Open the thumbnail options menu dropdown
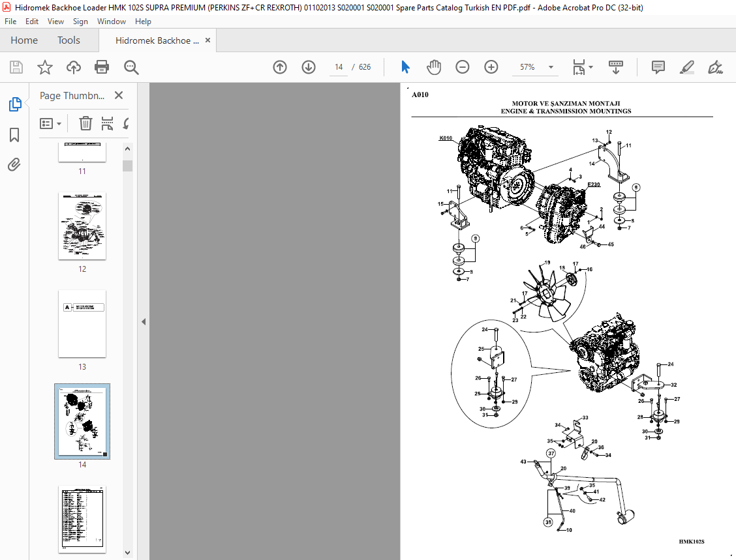The width and height of the screenshot is (736, 560). 51,123
